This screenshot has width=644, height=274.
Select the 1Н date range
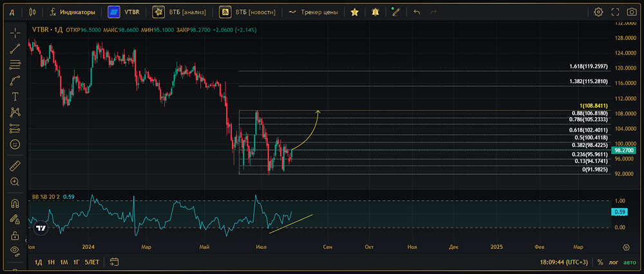point(51,262)
